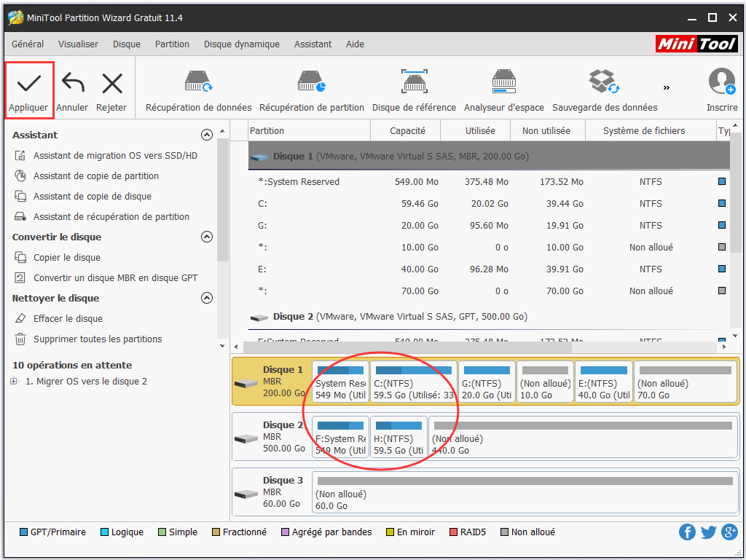Show more toolbar items chevron
746x560 pixels.
coord(667,87)
